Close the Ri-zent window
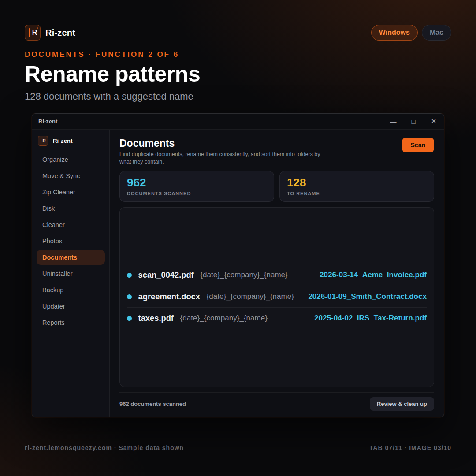Screen dimensions: 476x476 point(434,121)
